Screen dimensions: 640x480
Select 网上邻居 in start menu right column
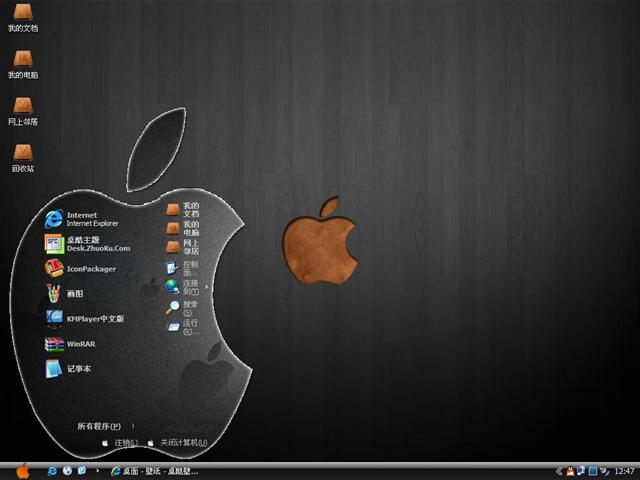tap(183, 247)
